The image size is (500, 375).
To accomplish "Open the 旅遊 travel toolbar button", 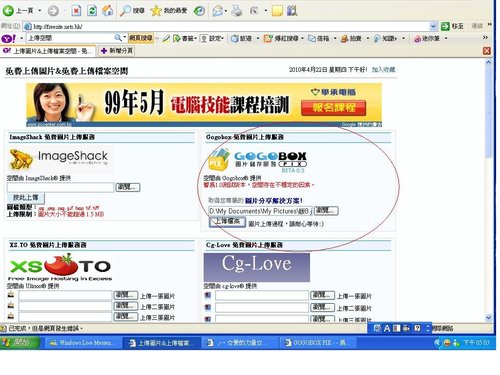I will [242, 38].
